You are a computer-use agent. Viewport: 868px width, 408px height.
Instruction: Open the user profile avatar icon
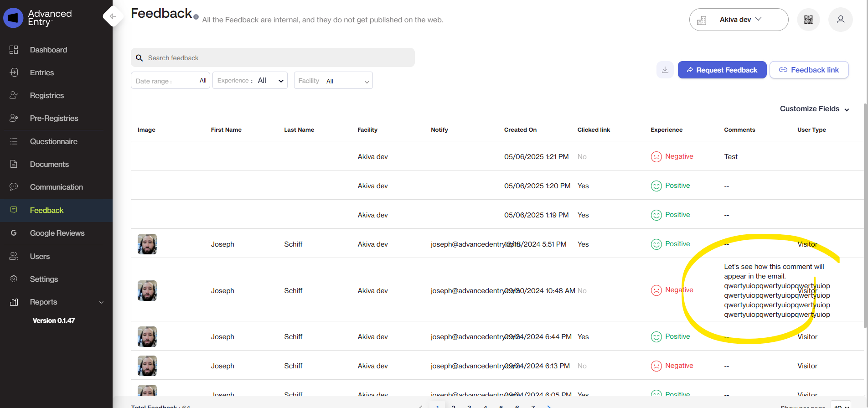tap(840, 20)
